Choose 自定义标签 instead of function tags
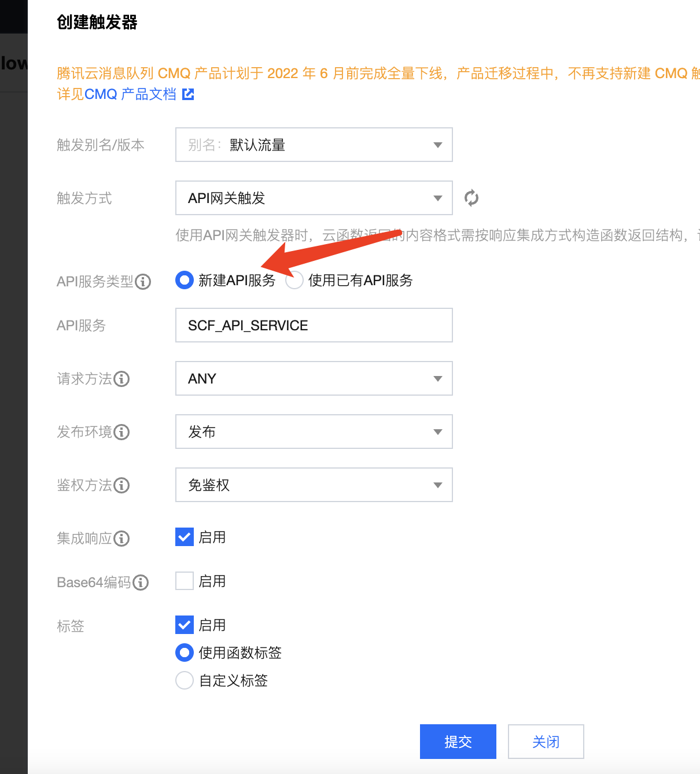 pyautogui.click(x=184, y=680)
